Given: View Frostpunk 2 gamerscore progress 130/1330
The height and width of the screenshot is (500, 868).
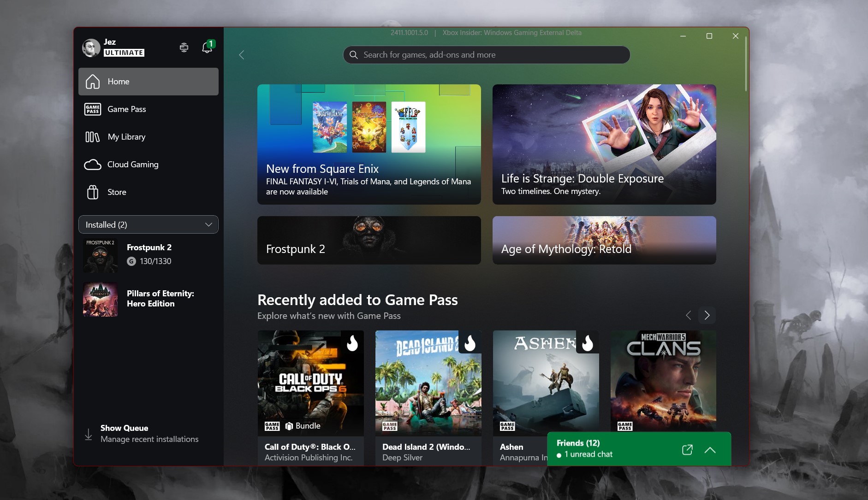Looking at the screenshot, I should coord(155,261).
